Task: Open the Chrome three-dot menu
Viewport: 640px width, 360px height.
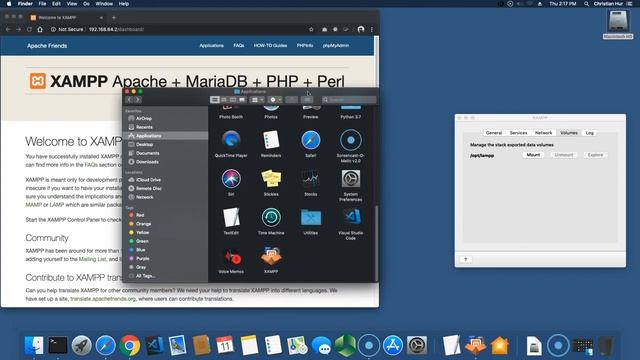Action: [x=371, y=29]
